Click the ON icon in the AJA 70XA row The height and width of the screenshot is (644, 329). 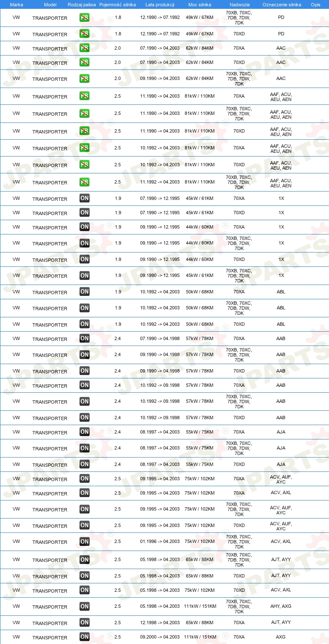(85, 432)
